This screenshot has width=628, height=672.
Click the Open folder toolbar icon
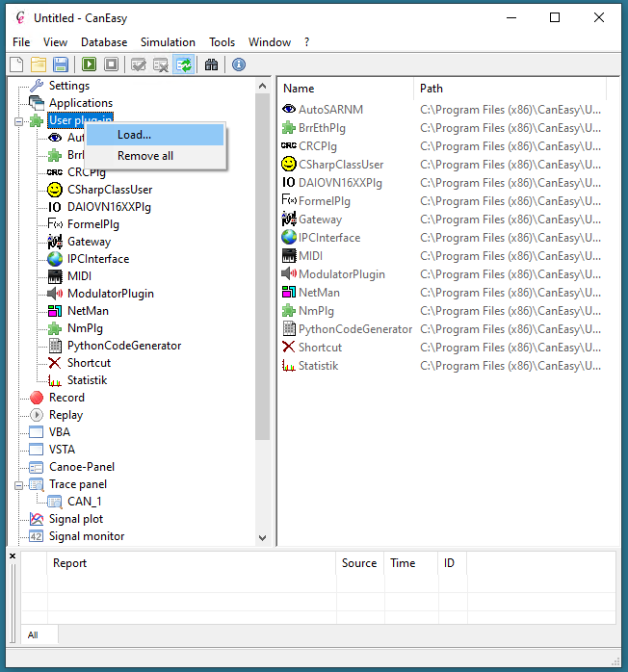coord(39,65)
